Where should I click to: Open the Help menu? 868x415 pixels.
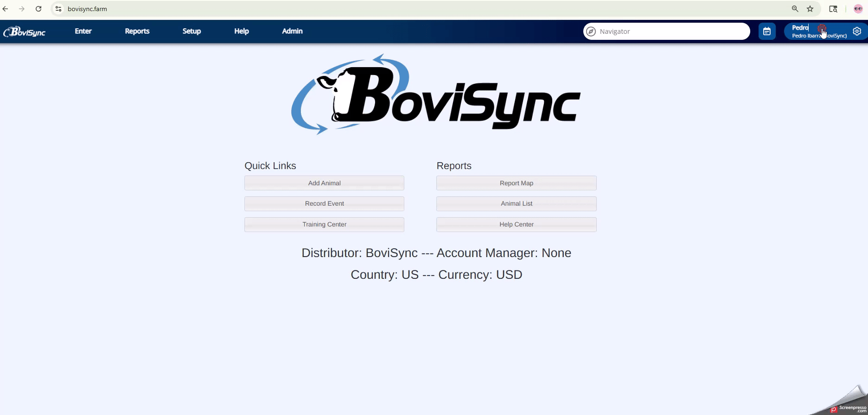click(x=242, y=31)
